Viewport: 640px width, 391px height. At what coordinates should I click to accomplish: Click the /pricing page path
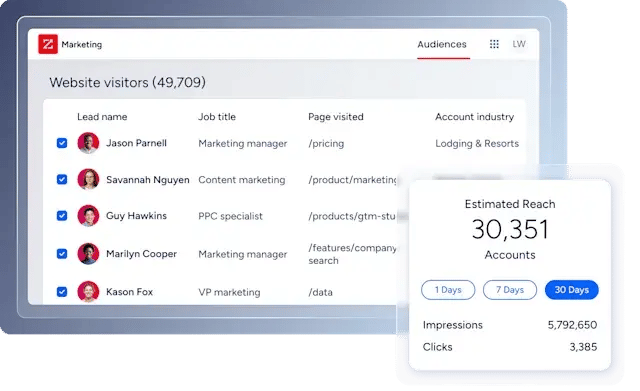326,144
